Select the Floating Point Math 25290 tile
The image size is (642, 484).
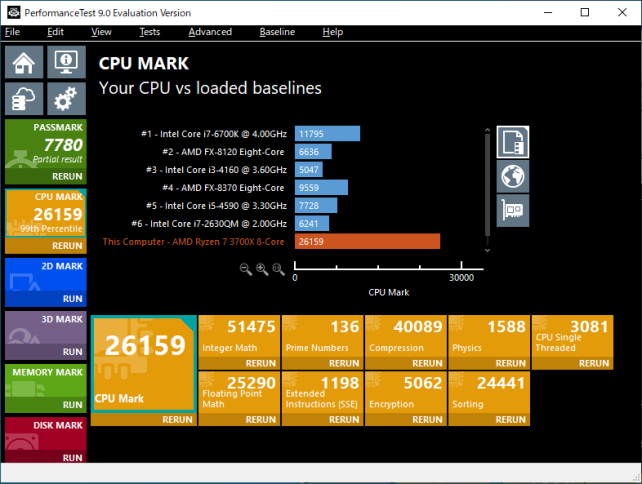click(240, 393)
